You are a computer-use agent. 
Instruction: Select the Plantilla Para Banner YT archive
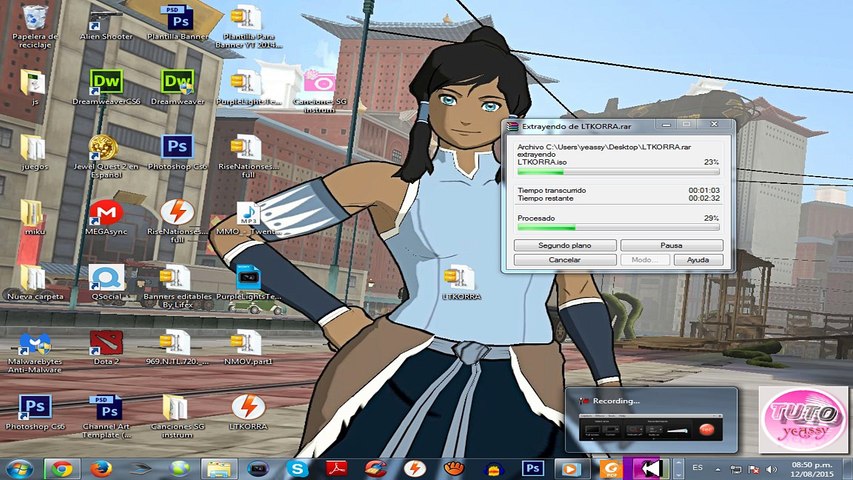pyautogui.click(x=248, y=26)
